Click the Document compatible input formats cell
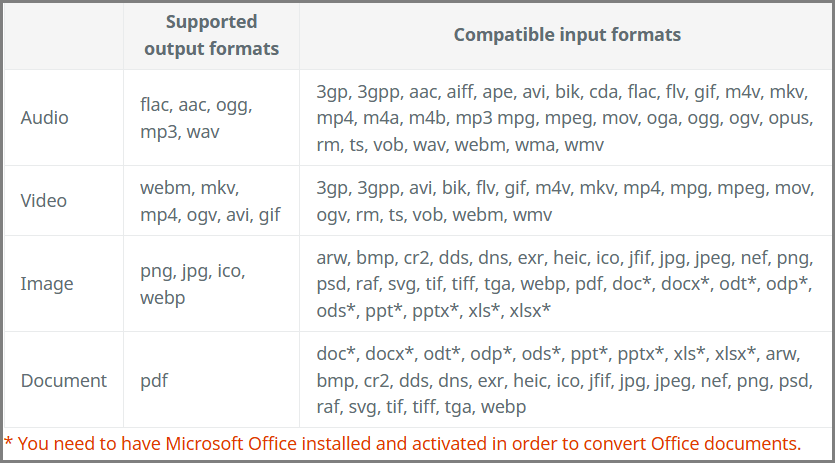The height and width of the screenshot is (463, 835). click(x=565, y=381)
